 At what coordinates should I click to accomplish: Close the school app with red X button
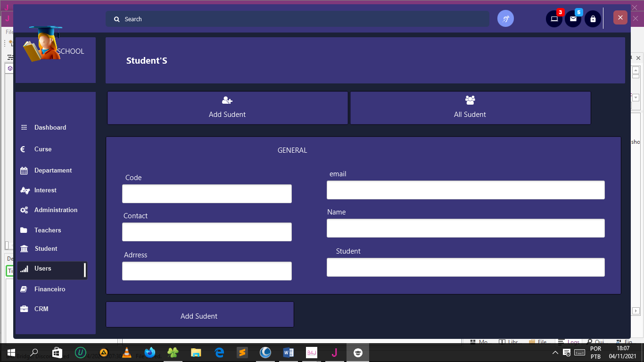click(620, 17)
